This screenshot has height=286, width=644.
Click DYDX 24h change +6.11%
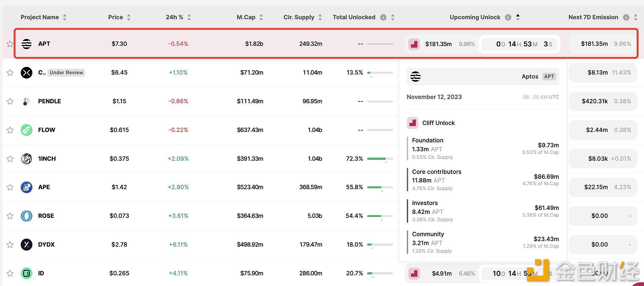pyautogui.click(x=178, y=245)
